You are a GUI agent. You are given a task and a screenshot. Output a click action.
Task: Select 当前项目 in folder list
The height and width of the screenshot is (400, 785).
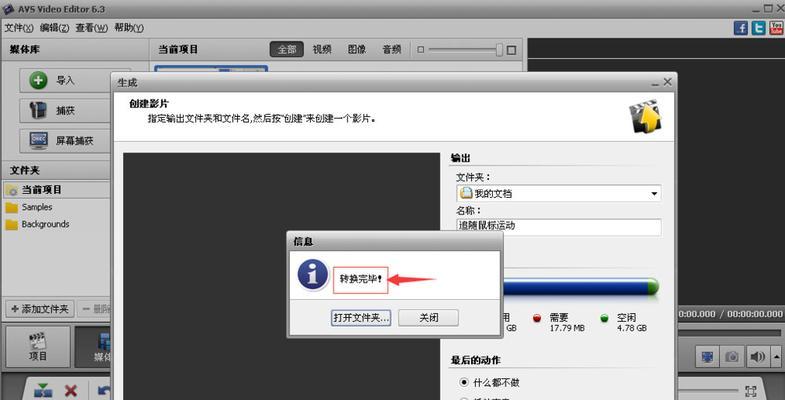[56, 190]
